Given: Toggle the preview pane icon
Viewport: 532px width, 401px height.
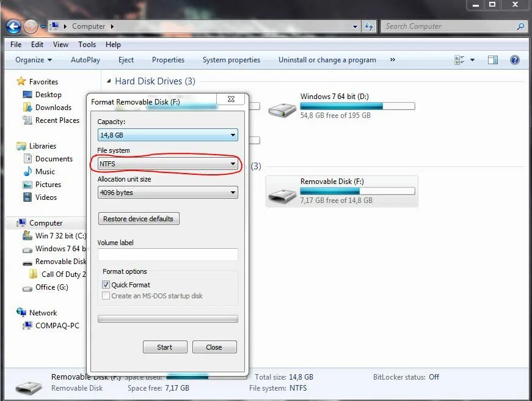Looking at the screenshot, I should click(x=493, y=60).
